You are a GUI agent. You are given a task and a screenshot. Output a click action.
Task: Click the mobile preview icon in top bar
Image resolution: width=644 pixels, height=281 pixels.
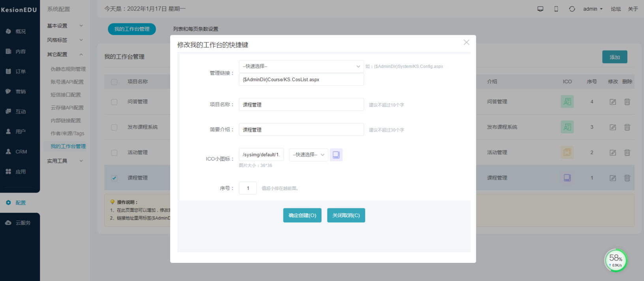click(556, 9)
